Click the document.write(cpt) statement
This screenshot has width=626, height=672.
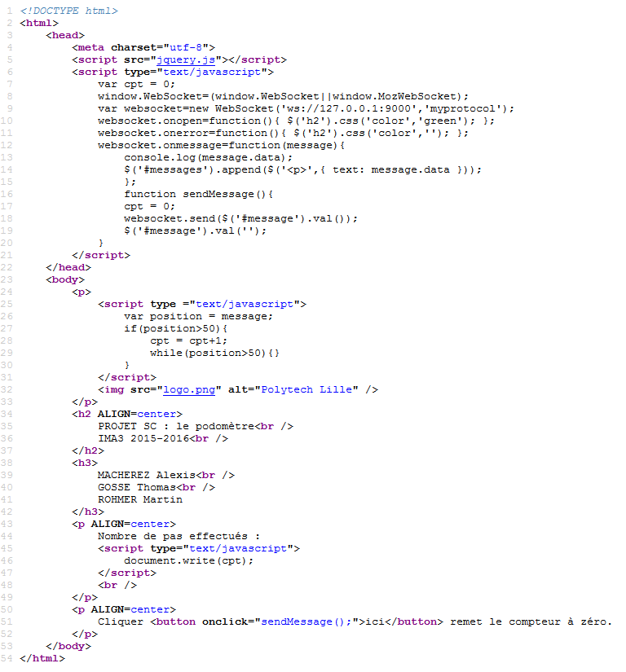point(189,560)
